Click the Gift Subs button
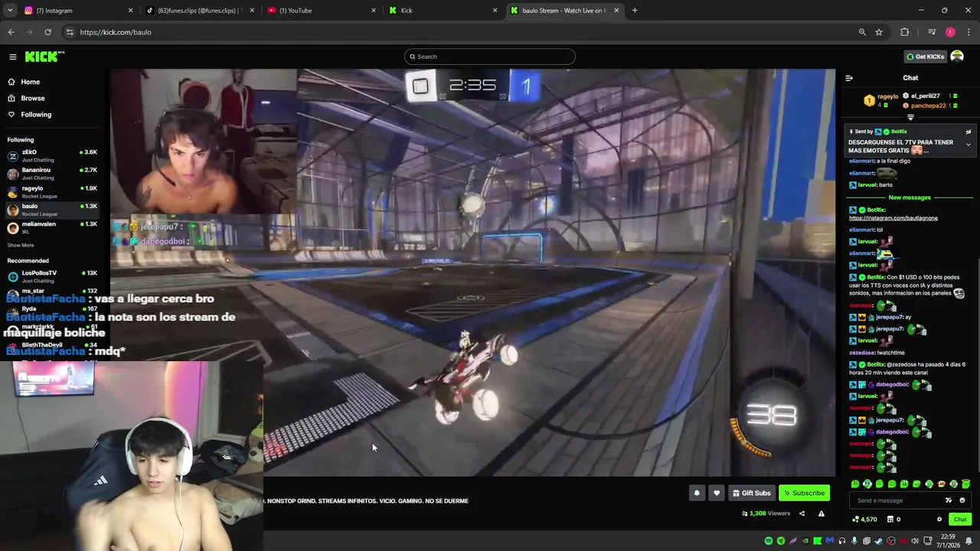 pyautogui.click(x=751, y=493)
